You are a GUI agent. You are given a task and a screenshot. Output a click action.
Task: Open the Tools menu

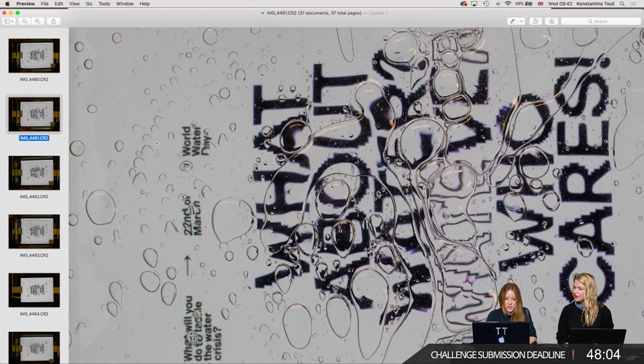point(104,4)
